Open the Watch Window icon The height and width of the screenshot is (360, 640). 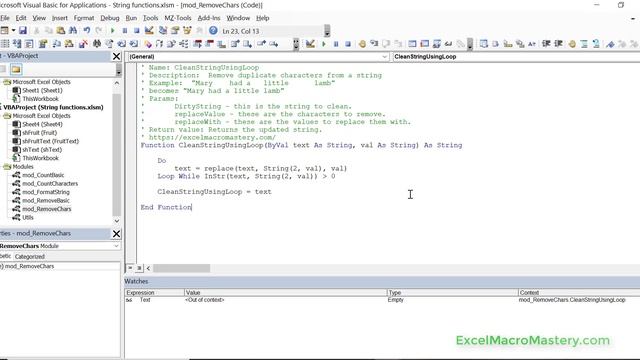click(x=437, y=44)
